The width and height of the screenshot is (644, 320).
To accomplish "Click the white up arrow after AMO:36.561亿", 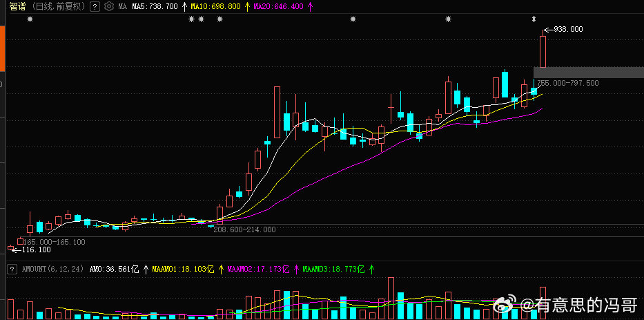I will pyautogui.click(x=146, y=270).
